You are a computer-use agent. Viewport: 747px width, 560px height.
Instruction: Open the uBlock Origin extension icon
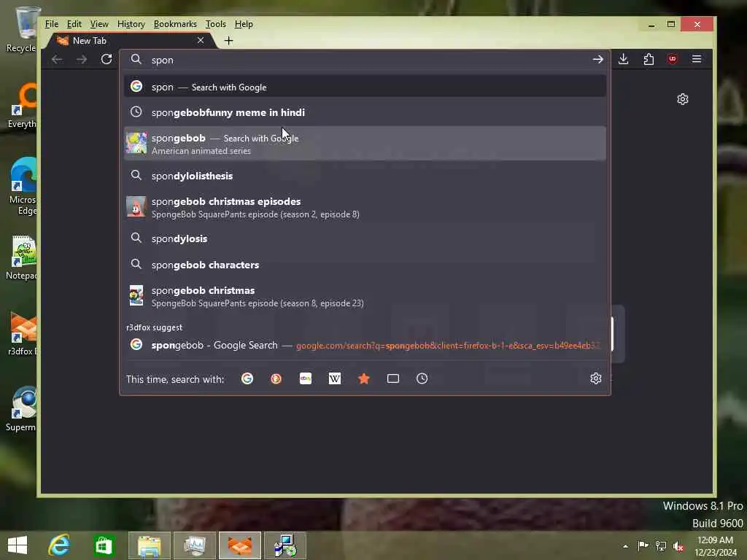(672, 59)
